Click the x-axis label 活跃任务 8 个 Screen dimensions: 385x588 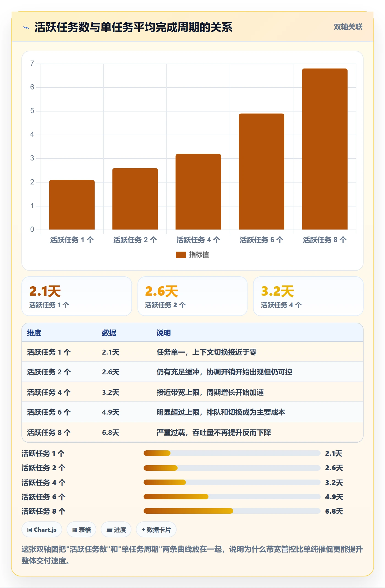(x=325, y=240)
